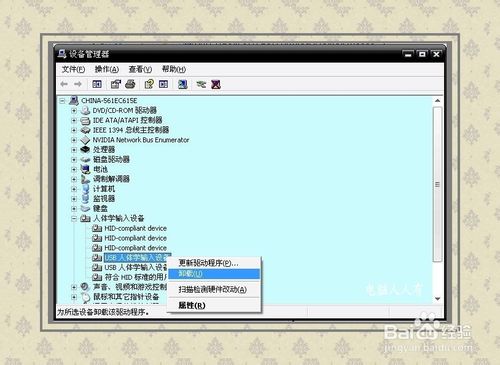
Task: Open the Help question-mark toolbar icon
Action: 149,84
